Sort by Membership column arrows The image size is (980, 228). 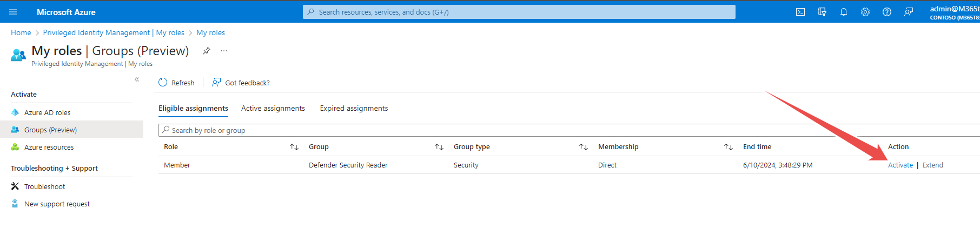point(729,147)
